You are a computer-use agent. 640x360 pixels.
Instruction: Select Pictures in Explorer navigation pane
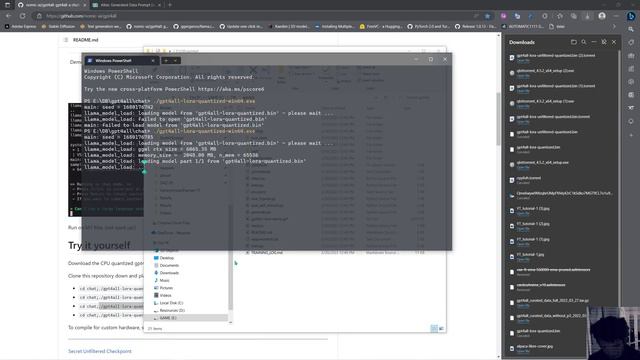[x=166, y=288]
